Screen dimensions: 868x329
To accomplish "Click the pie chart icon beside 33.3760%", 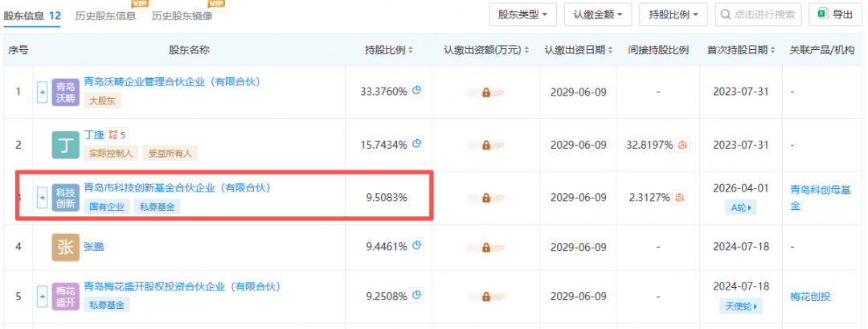I will pyautogui.click(x=417, y=91).
